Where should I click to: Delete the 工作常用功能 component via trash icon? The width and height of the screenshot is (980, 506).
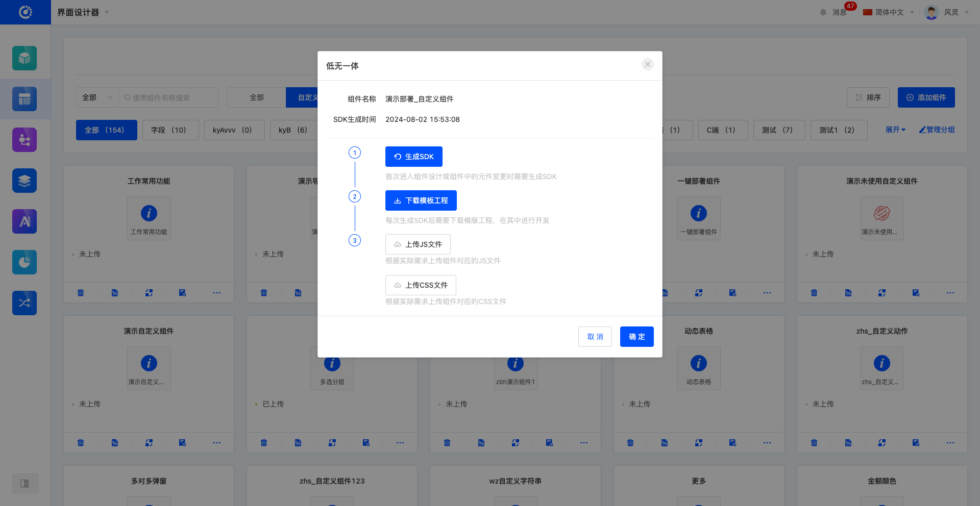tap(81, 293)
